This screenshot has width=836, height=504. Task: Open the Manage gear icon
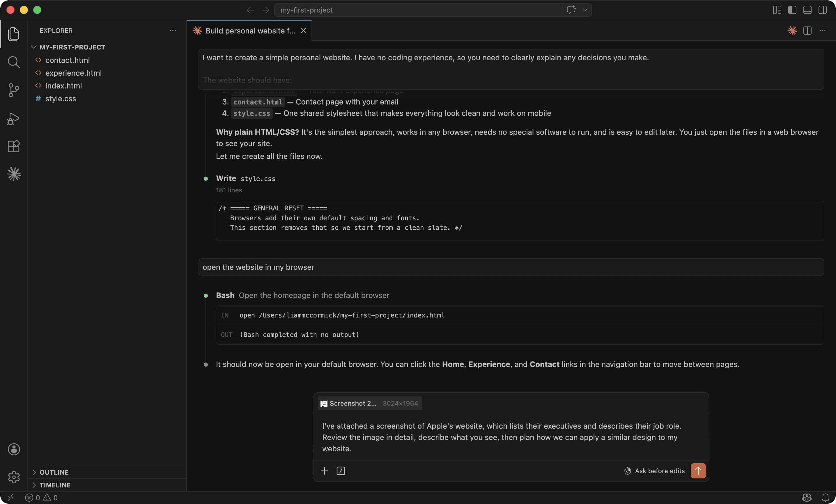[x=14, y=477]
